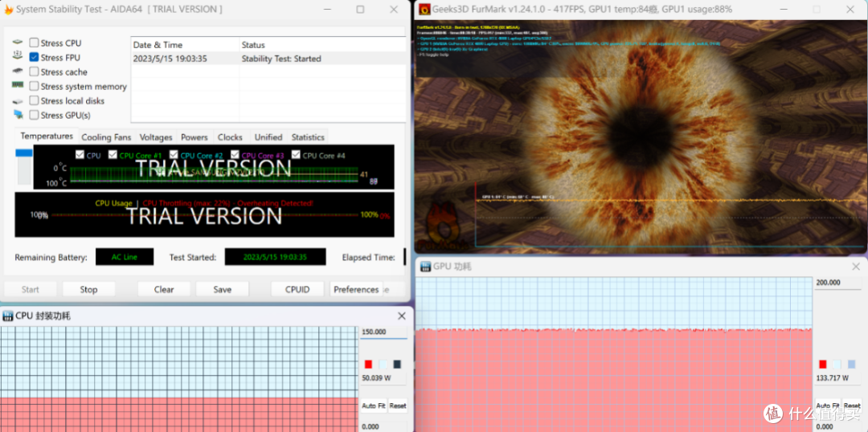Click the monitor icon beside Stress GPU(s)
Screen dimensions: 868x432
(x=18, y=115)
